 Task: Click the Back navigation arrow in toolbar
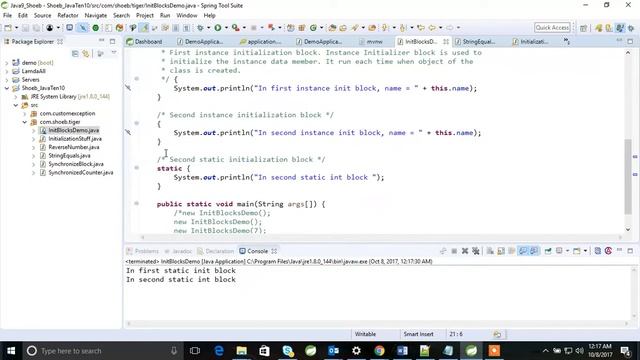pyautogui.click(x=432, y=28)
